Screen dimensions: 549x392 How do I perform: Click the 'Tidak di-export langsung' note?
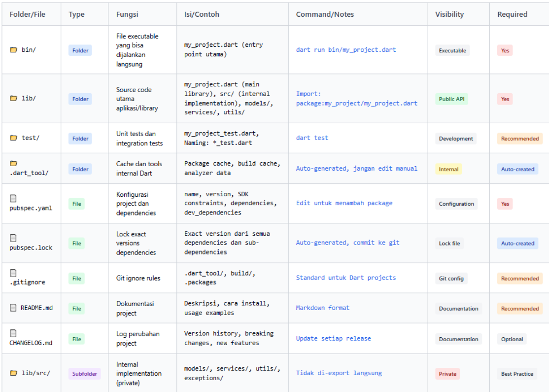pos(339,373)
